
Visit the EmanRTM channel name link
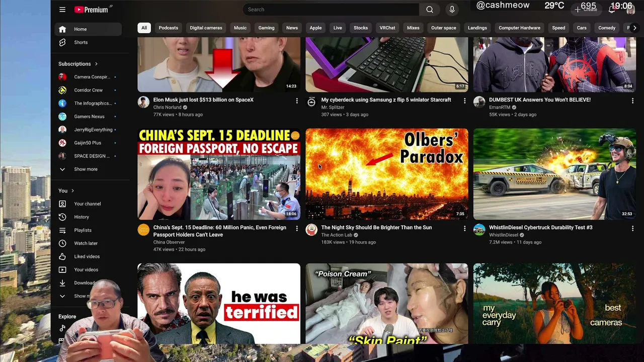coord(500,107)
